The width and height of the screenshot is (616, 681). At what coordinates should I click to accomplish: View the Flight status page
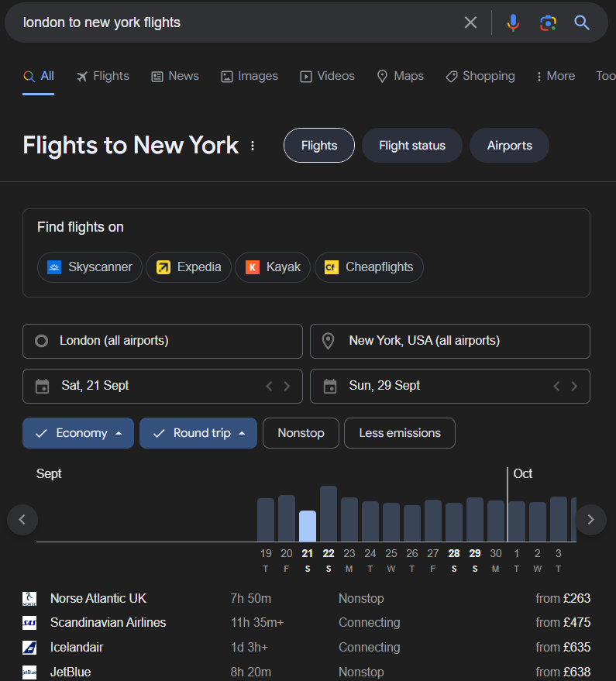[411, 146]
